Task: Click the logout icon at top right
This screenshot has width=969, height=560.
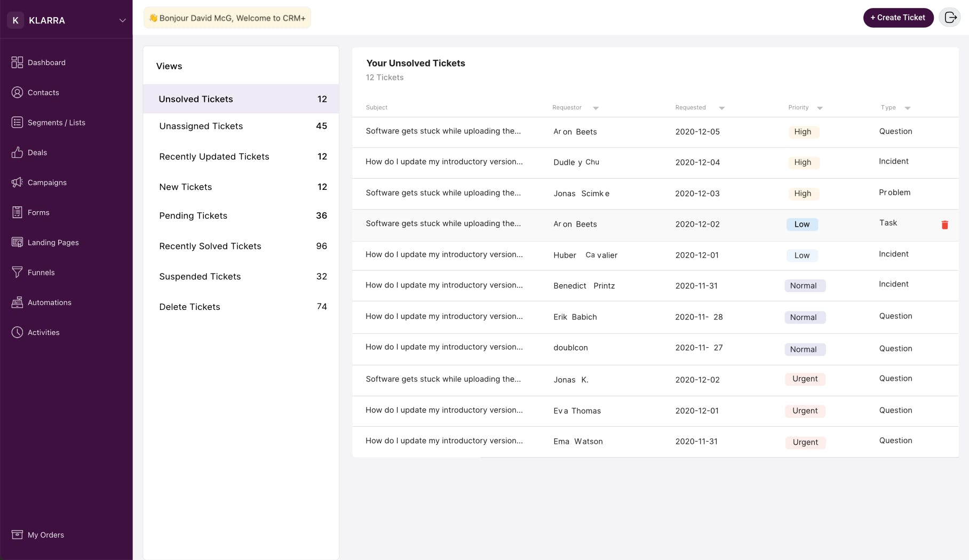Action: pyautogui.click(x=950, y=18)
